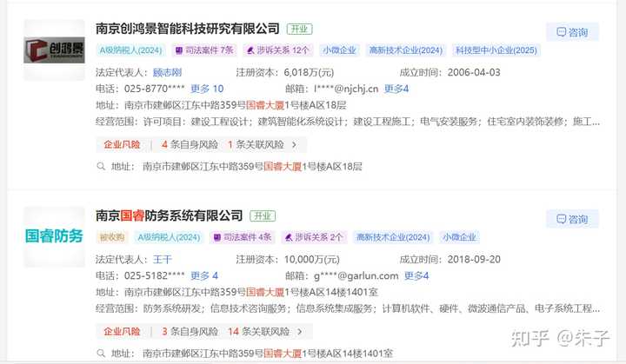Click A级纳税人(2024) tag of 创鸿景
The height and width of the screenshot is (364, 626).
tap(130, 50)
